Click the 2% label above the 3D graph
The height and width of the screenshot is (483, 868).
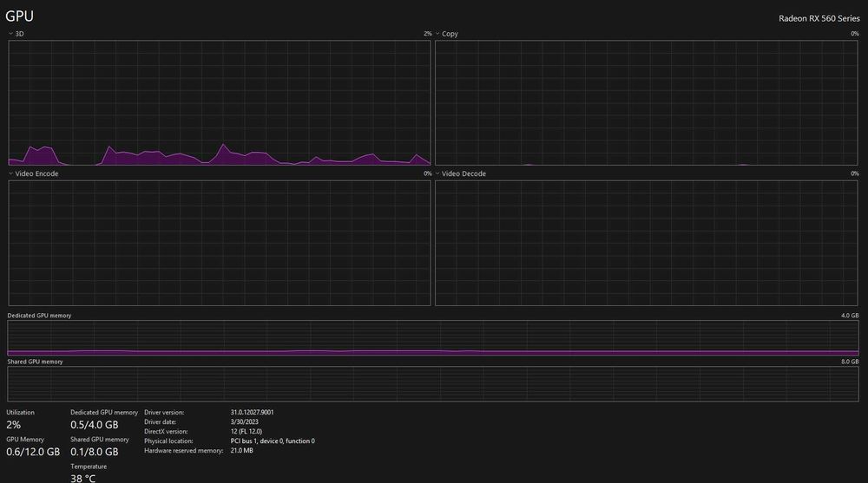[427, 34]
